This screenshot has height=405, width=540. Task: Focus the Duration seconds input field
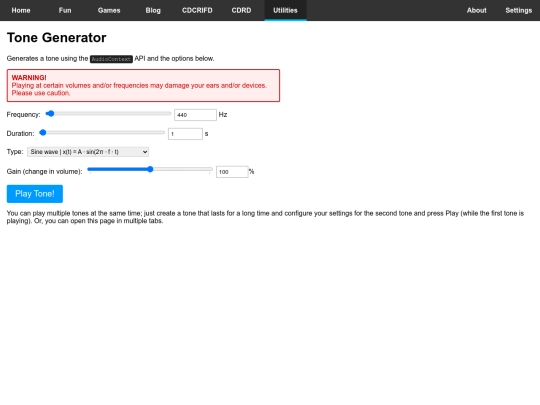coord(185,134)
